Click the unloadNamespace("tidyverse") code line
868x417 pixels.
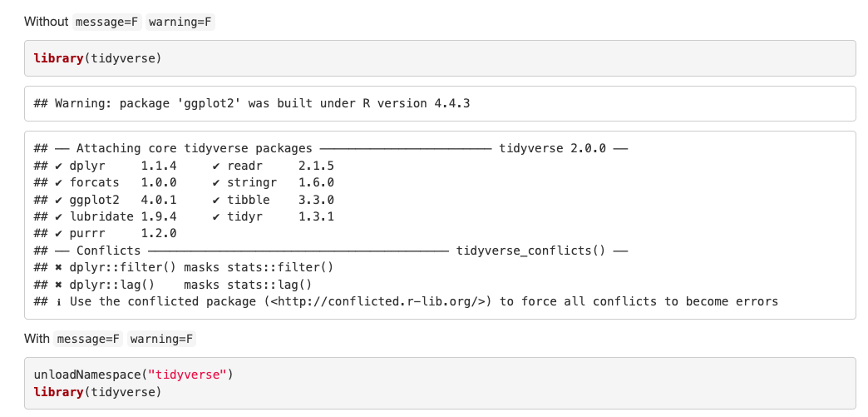click(x=133, y=375)
